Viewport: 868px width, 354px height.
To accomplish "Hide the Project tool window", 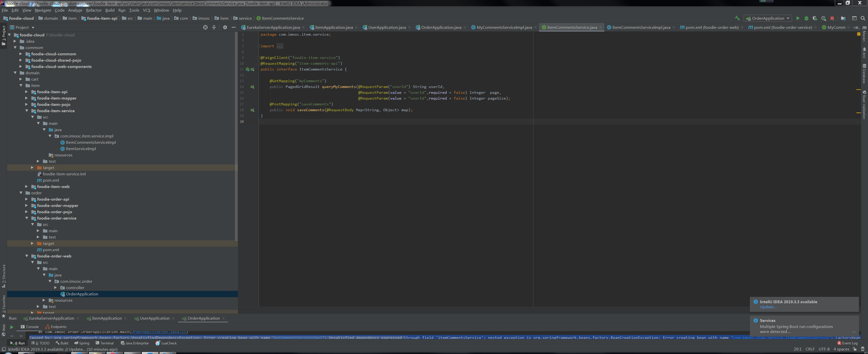I will [x=233, y=27].
